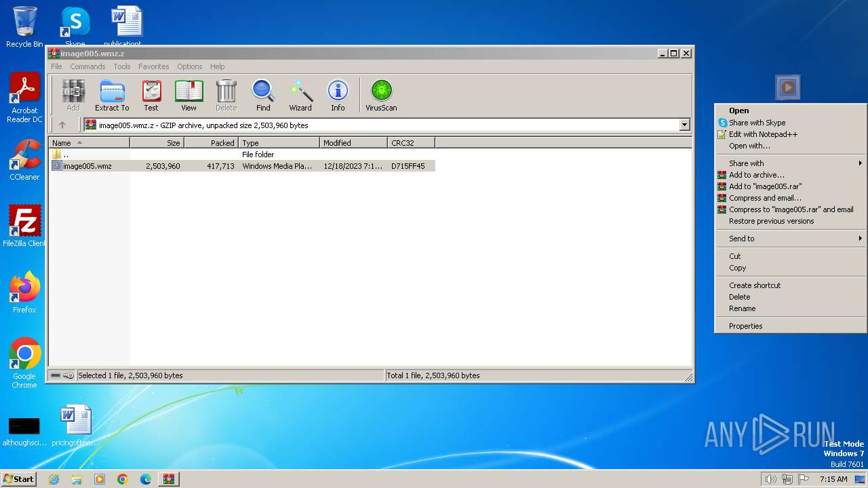Sort by Modified column header

(354, 143)
